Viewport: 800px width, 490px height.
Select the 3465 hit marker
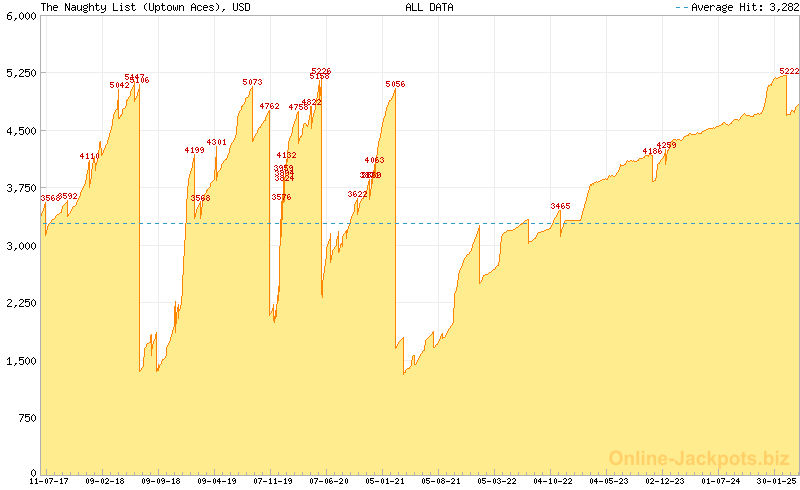pos(560,206)
